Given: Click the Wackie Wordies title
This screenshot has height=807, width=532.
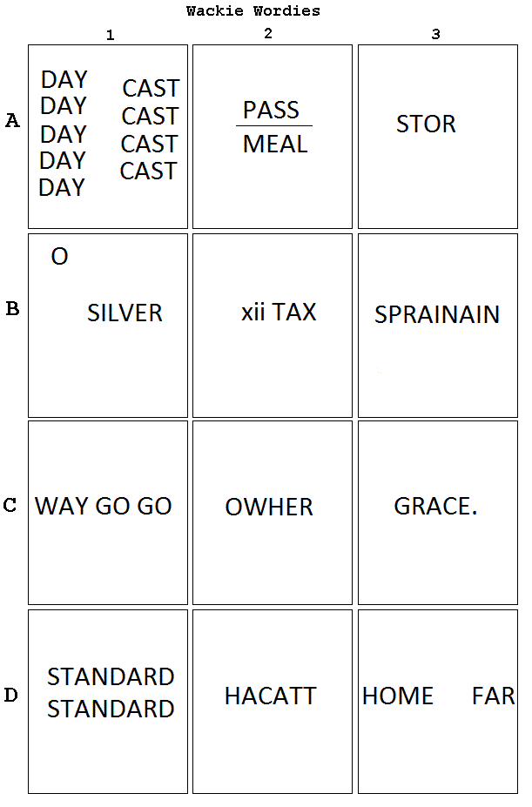Looking at the screenshot, I should coord(253,10).
